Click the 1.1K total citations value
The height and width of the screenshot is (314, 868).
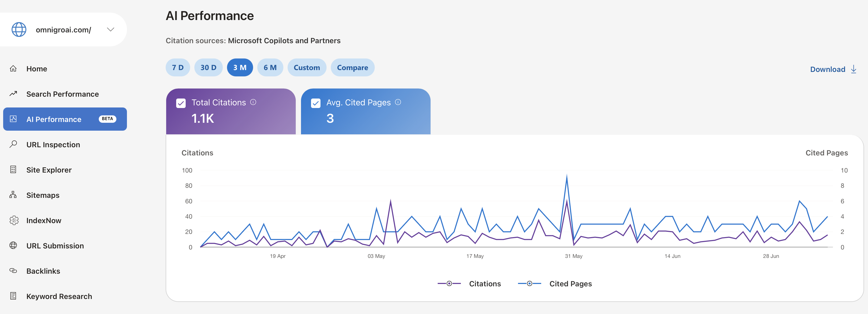pyautogui.click(x=203, y=118)
